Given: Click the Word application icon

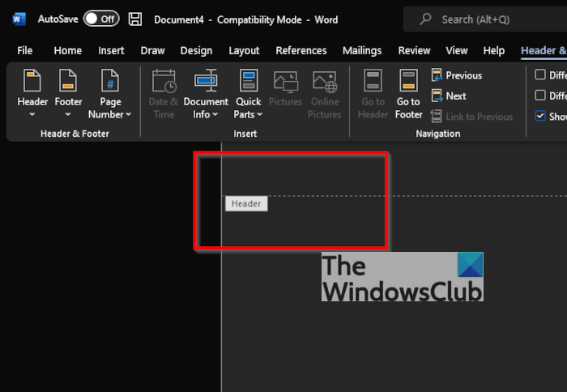Looking at the screenshot, I should click(x=19, y=19).
